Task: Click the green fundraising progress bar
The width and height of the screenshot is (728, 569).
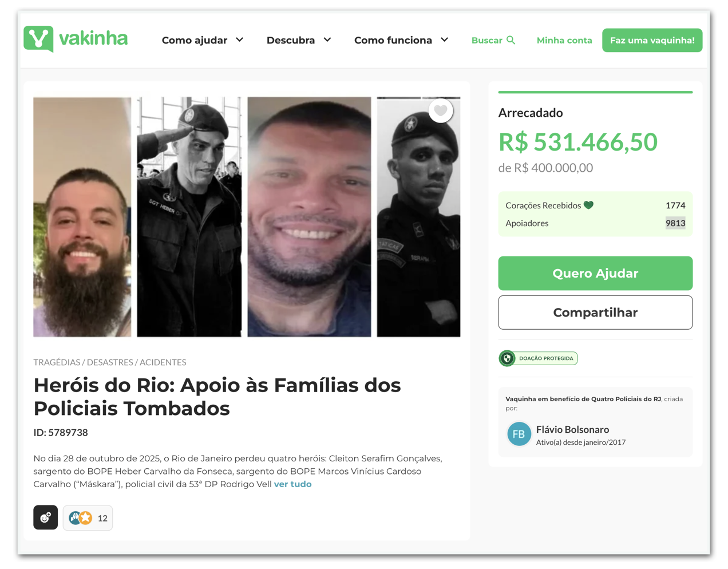Action: [x=595, y=92]
